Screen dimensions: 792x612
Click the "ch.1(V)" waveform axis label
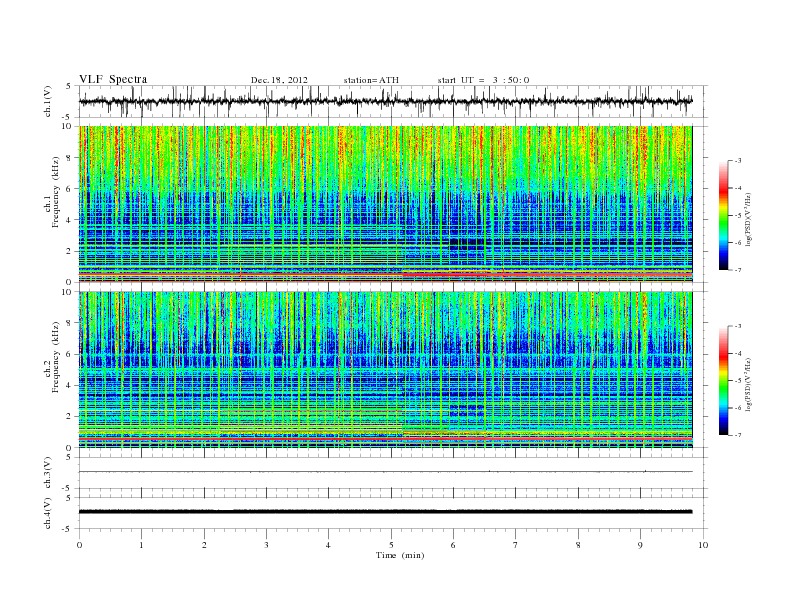pyautogui.click(x=48, y=101)
